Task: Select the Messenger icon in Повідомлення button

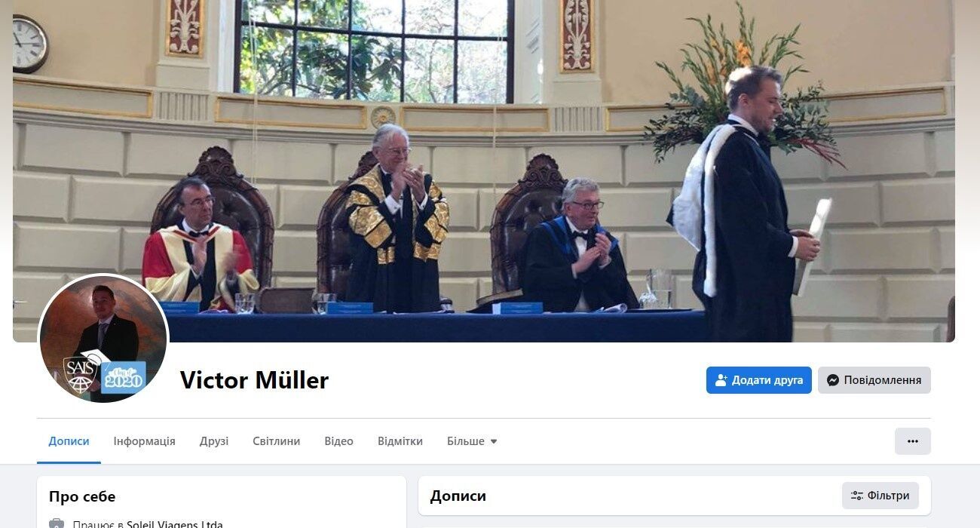Action: coord(832,380)
